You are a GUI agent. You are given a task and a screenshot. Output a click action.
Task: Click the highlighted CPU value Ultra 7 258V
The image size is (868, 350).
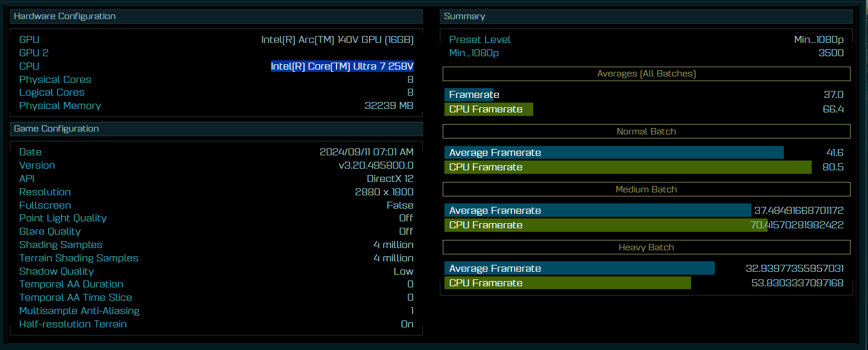pos(342,65)
